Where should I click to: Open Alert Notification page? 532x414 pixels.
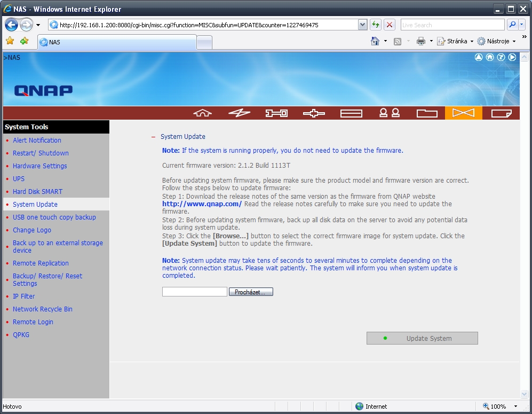37,140
